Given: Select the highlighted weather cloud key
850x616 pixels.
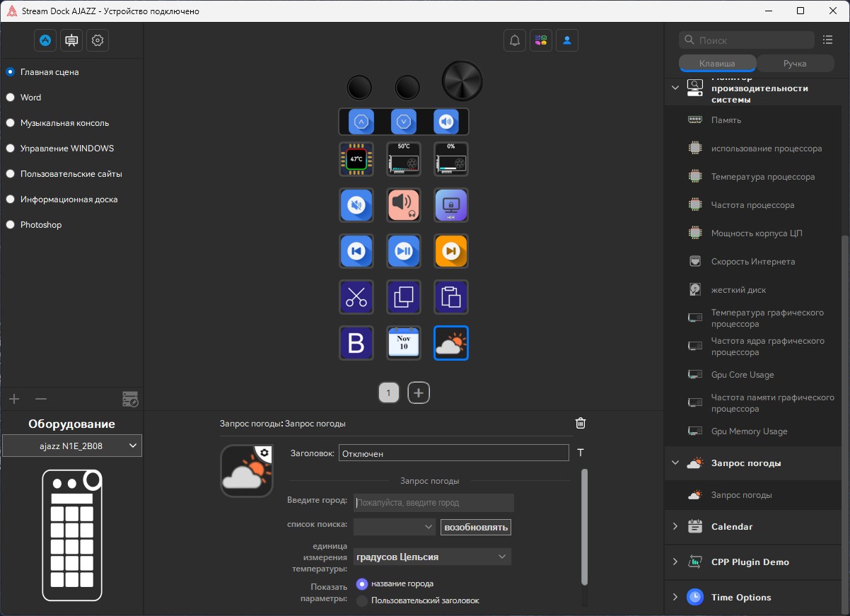Looking at the screenshot, I should pos(451,343).
